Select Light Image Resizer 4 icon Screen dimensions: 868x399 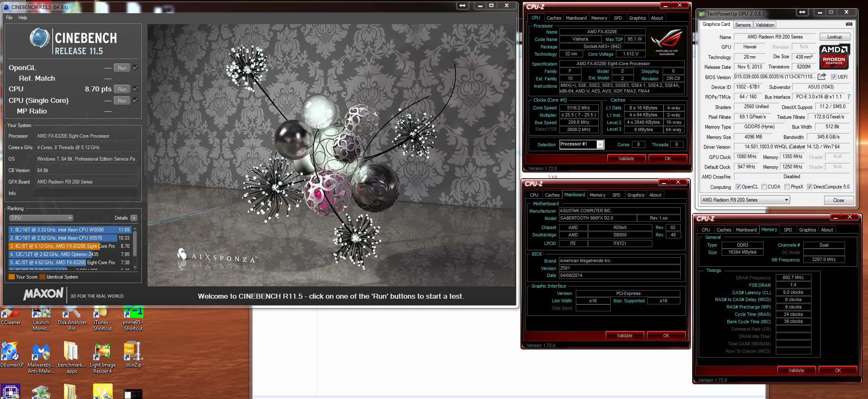102,358
